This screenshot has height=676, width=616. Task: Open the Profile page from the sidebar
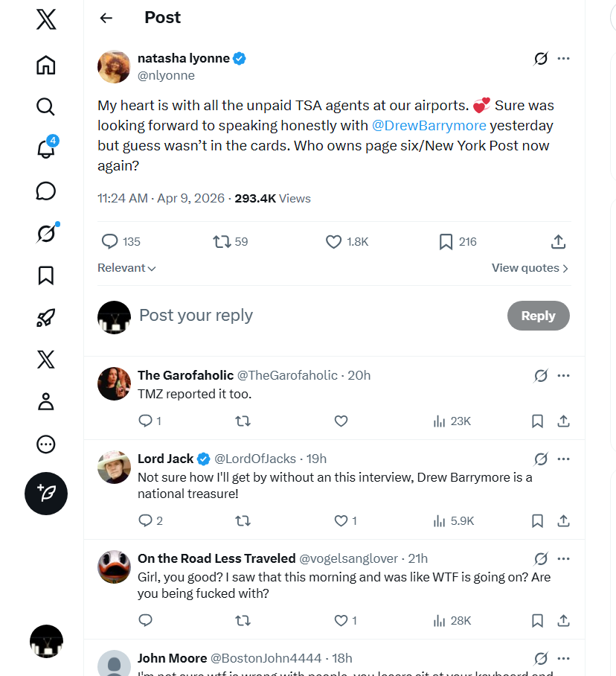pyautogui.click(x=45, y=402)
